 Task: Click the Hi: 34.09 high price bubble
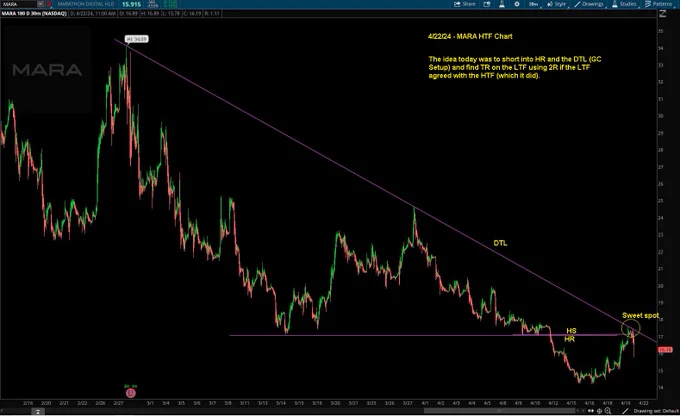point(137,39)
